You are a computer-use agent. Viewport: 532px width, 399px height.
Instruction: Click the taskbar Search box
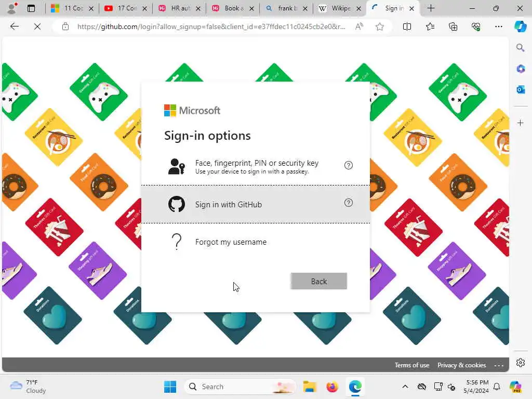[x=240, y=387]
